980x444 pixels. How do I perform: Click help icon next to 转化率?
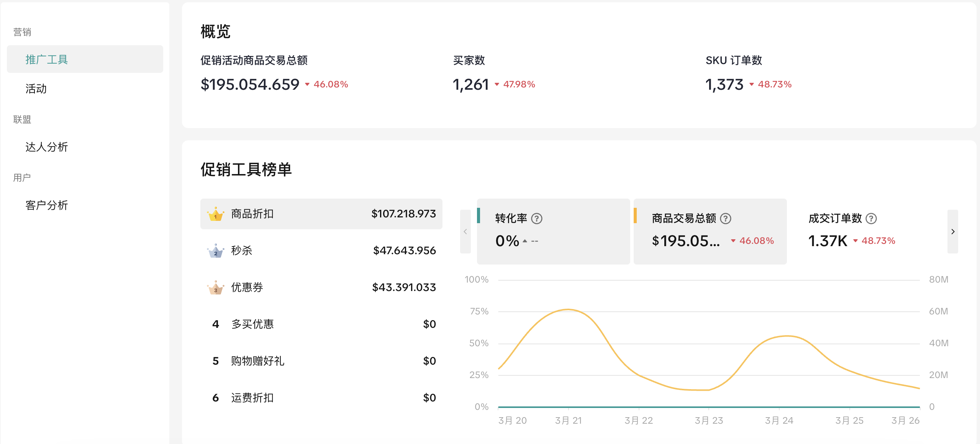pos(537,219)
